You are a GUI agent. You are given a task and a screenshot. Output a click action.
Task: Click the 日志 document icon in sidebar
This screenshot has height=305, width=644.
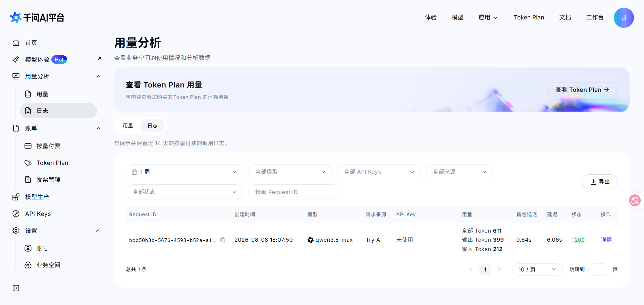click(x=28, y=111)
